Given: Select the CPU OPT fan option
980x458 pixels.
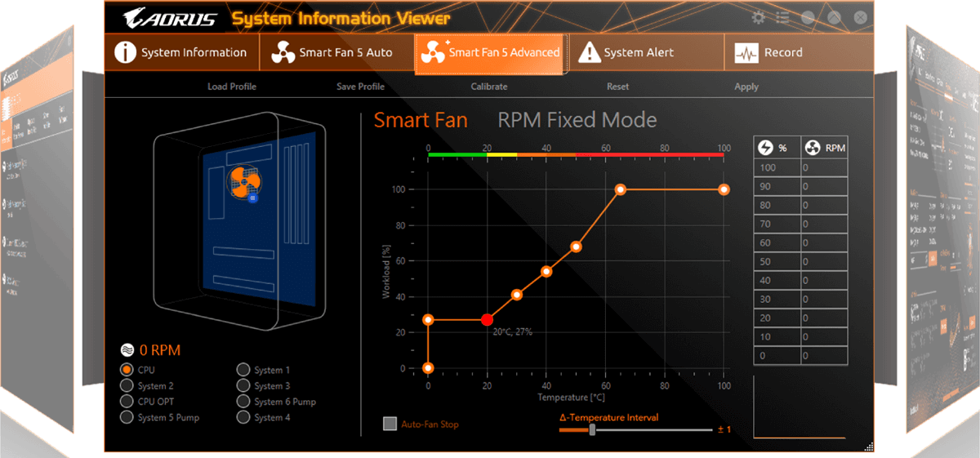Looking at the screenshot, I should (127, 401).
